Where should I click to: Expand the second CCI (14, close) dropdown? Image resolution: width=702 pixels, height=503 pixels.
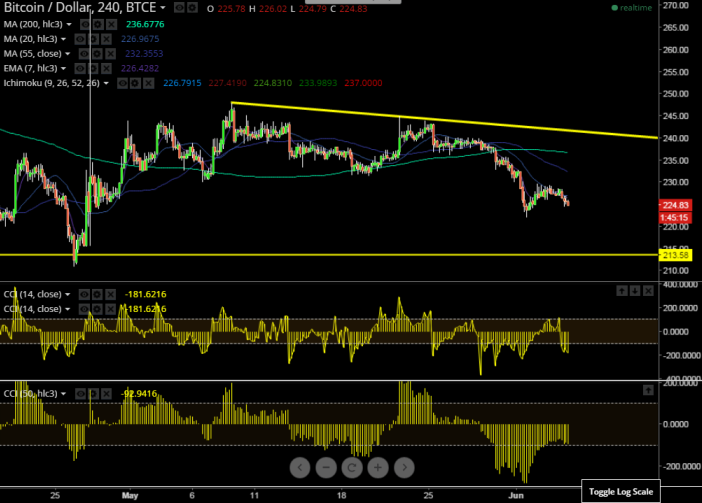[x=67, y=309]
